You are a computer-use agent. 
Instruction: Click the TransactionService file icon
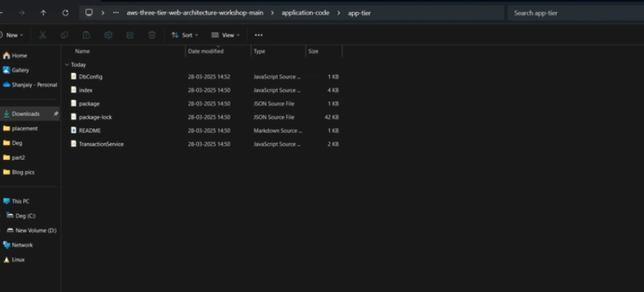73,143
